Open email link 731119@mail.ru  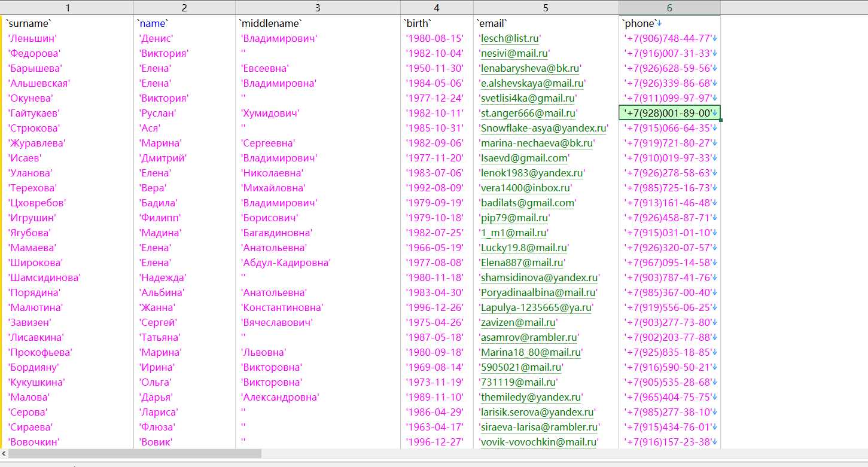click(x=518, y=382)
